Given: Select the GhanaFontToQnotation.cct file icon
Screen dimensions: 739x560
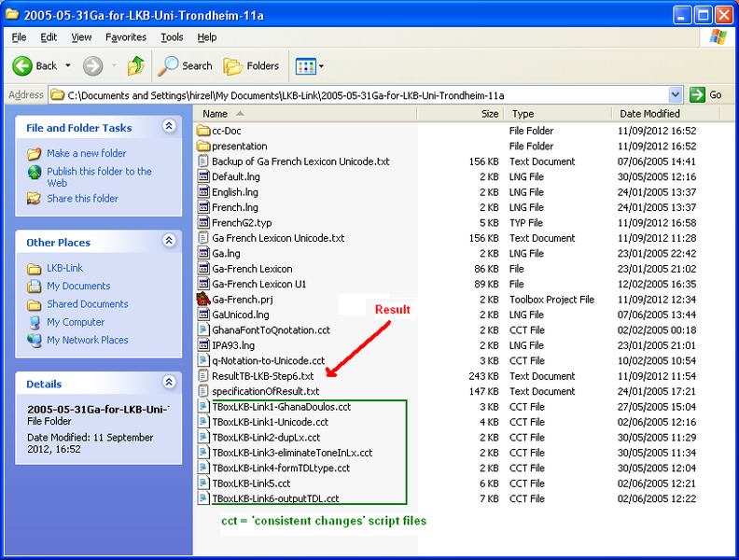Looking at the screenshot, I should pos(203,330).
